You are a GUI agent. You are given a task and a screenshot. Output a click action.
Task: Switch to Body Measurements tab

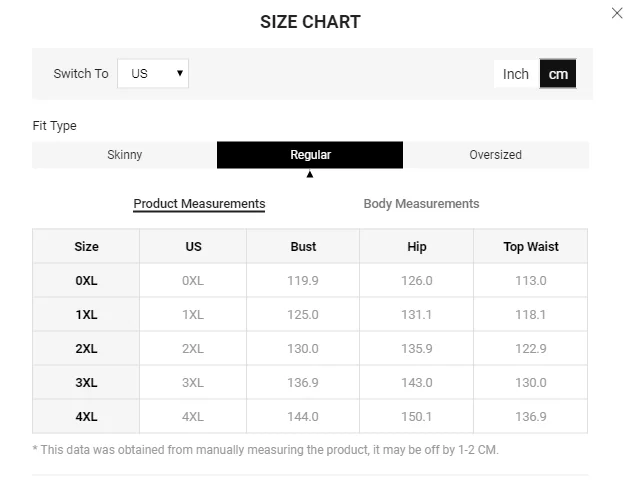[x=421, y=204]
